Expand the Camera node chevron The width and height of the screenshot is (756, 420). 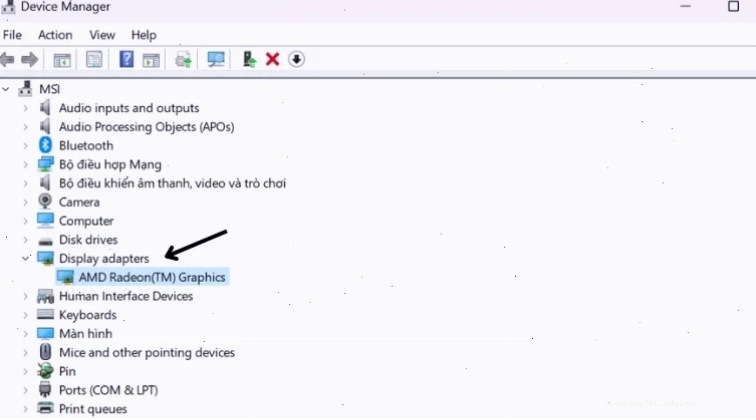[x=25, y=202]
